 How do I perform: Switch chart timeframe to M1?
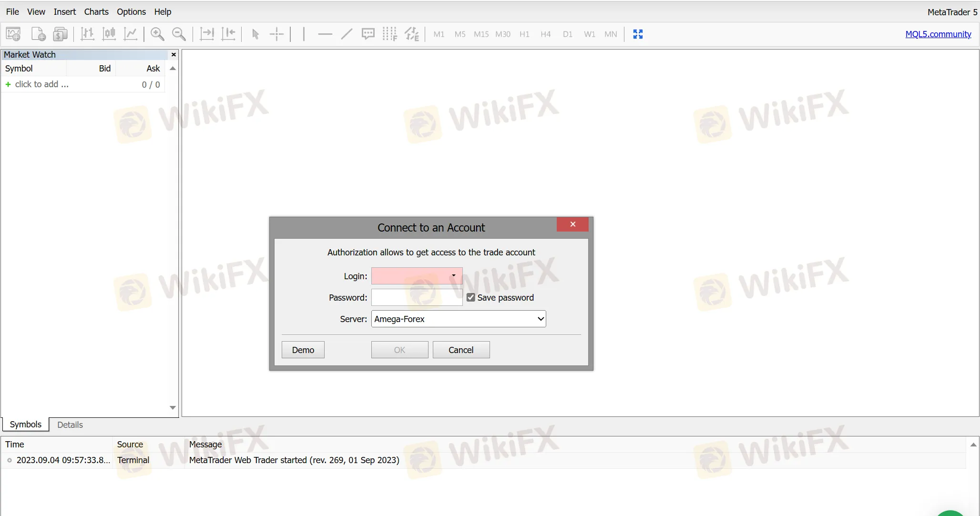point(439,34)
